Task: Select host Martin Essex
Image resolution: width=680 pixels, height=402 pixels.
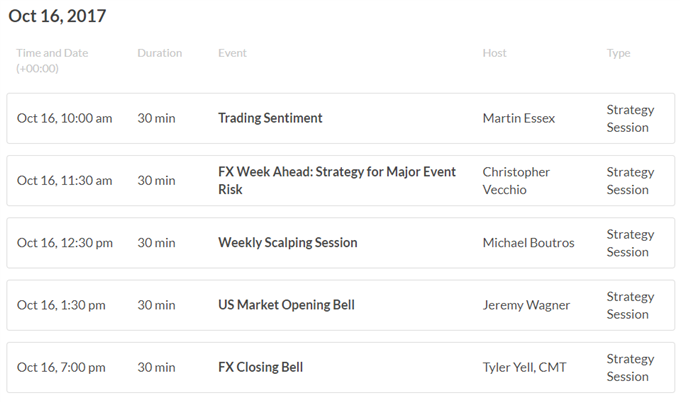Action: pos(519,118)
